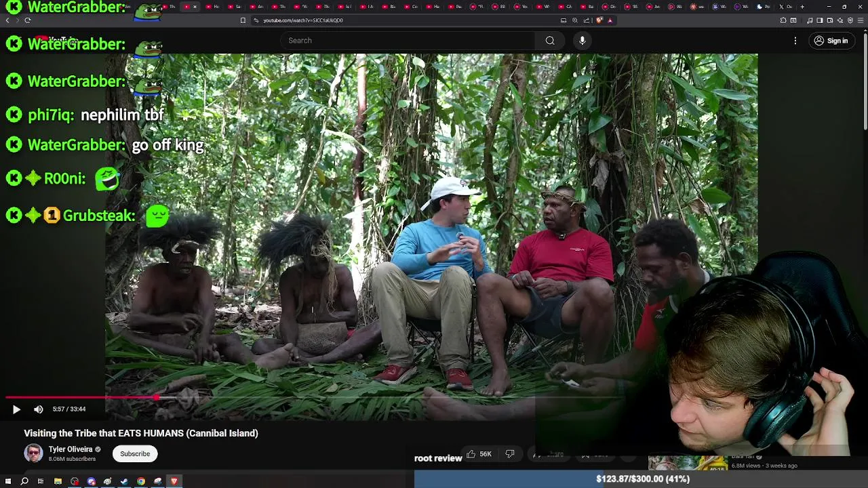Open File Explorer from the taskbar

pos(58,481)
